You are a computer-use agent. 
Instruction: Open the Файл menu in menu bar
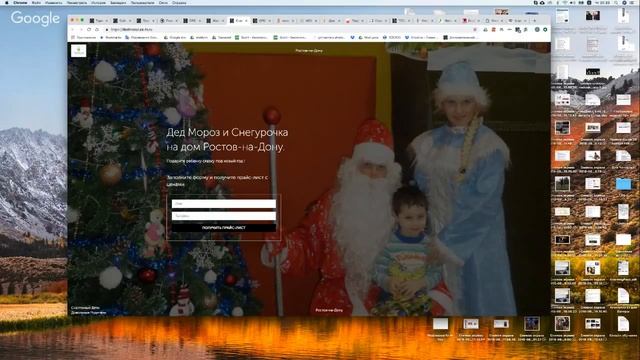click(x=36, y=2)
